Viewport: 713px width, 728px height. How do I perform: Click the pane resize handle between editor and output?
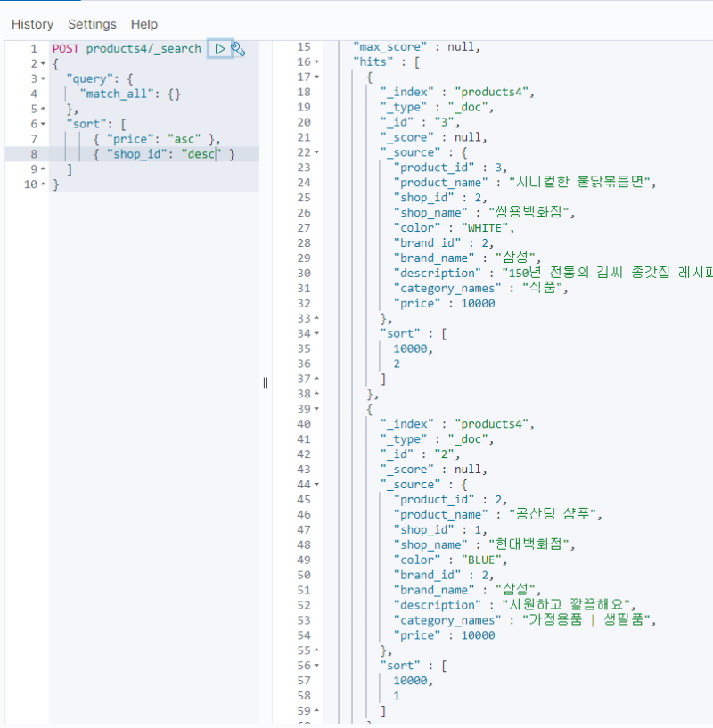pos(266,382)
